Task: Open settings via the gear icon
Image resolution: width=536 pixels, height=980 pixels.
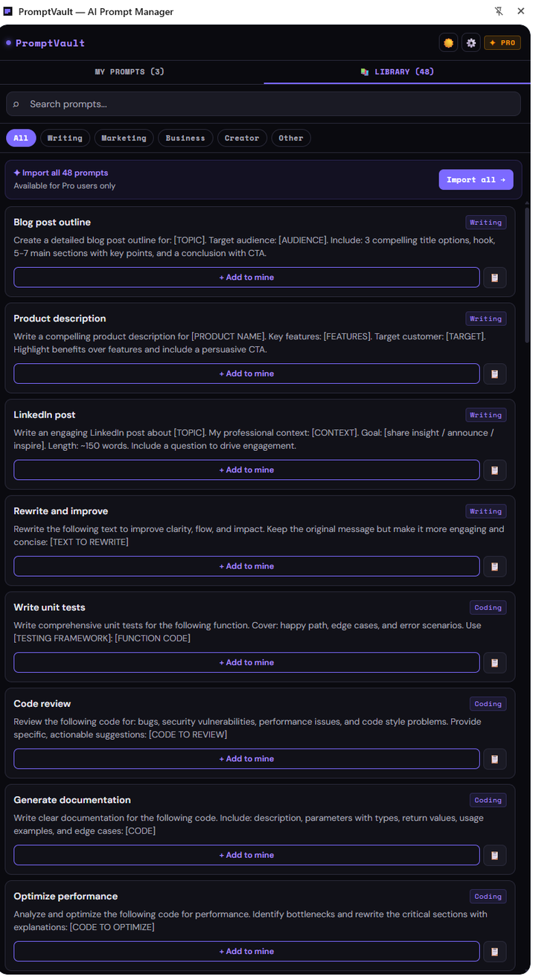Action: pos(471,43)
